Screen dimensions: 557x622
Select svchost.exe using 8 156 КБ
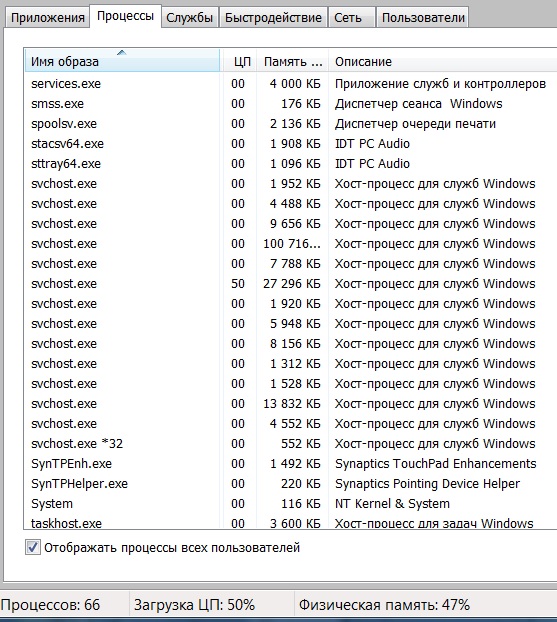(x=290, y=344)
